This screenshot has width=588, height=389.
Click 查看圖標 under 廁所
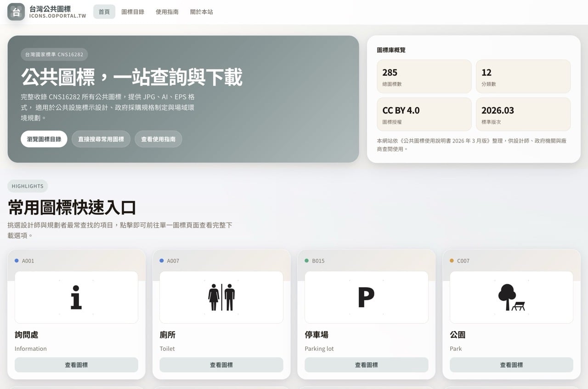point(221,365)
